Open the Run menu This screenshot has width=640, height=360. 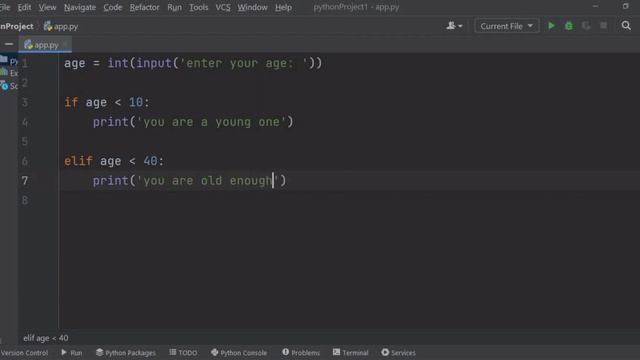(174, 7)
